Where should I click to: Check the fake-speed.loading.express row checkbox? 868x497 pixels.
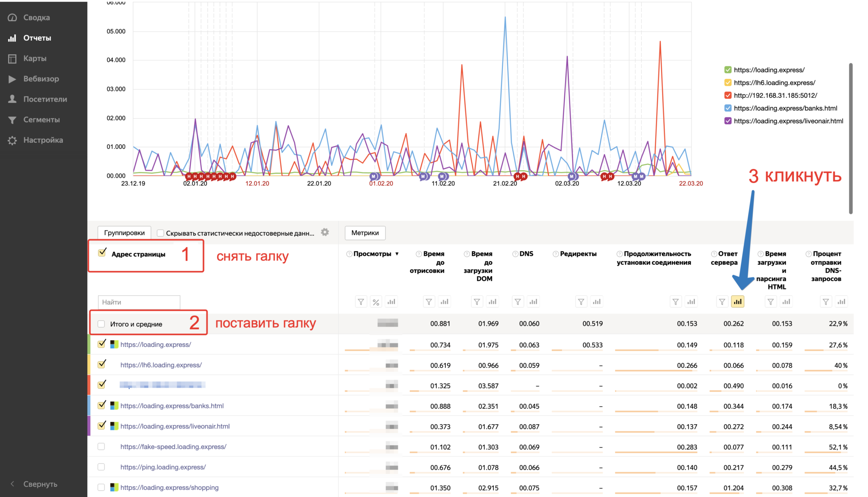pos(101,447)
